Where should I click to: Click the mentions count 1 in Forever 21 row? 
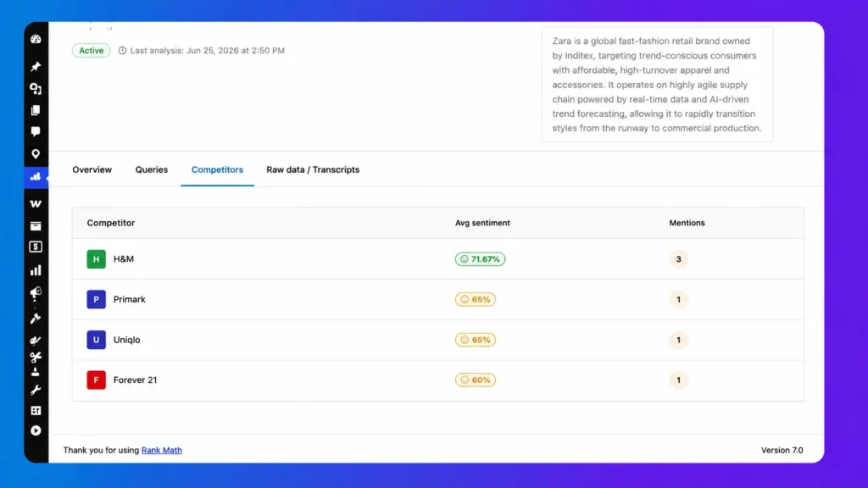(679, 380)
